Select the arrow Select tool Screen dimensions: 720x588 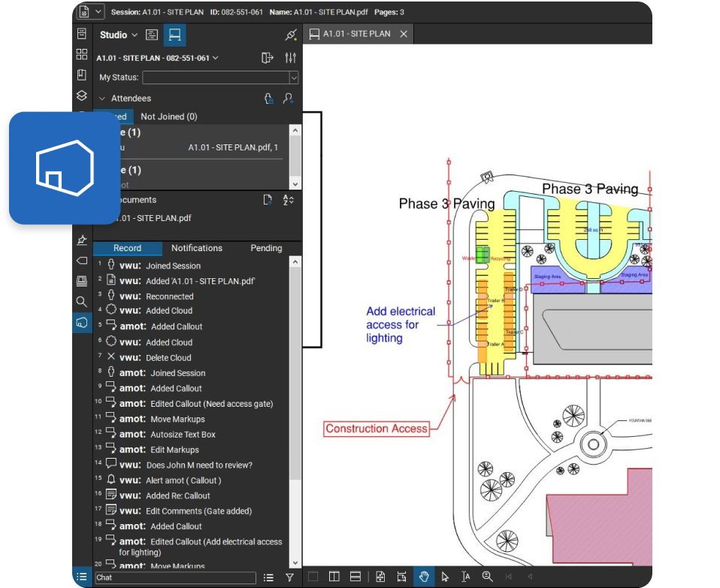click(444, 577)
